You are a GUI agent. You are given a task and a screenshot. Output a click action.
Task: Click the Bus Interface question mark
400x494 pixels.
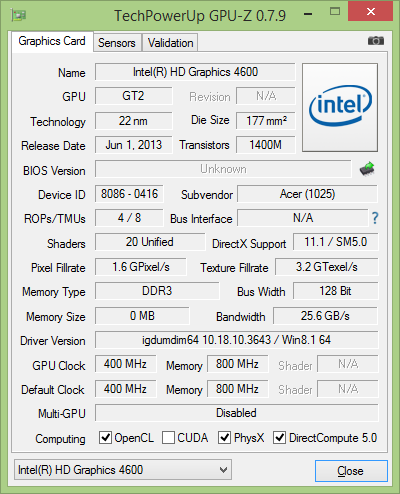point(375,218)
